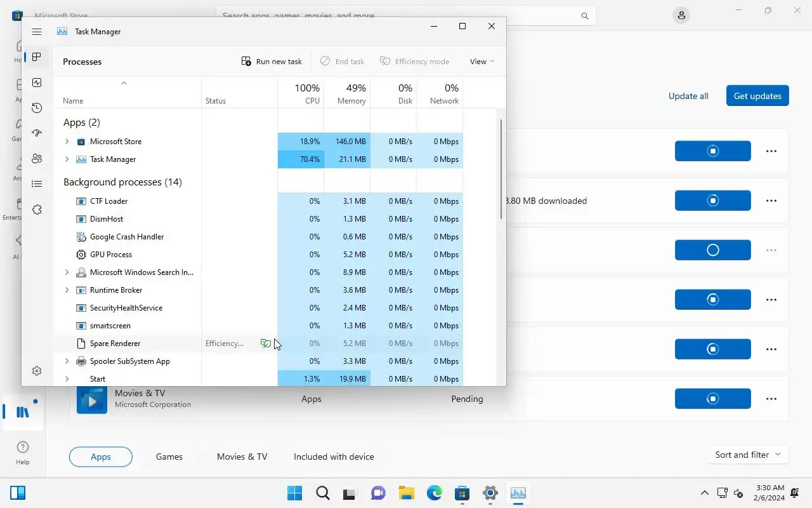Open Details page in Task Manager sidebar
The height and width of the screenshot is (508, 812).
(37, 184)
